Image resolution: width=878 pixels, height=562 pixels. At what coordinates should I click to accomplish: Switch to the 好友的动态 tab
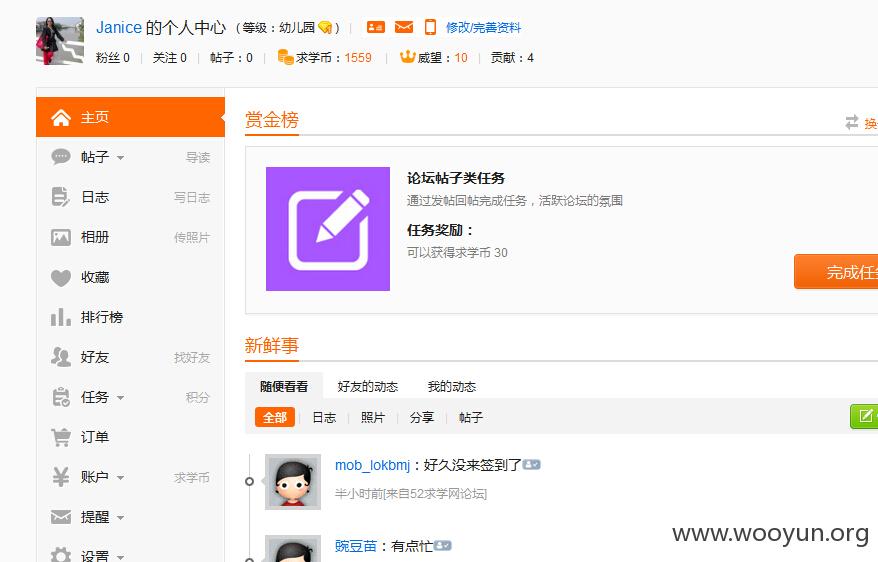[x=367, y=387]
